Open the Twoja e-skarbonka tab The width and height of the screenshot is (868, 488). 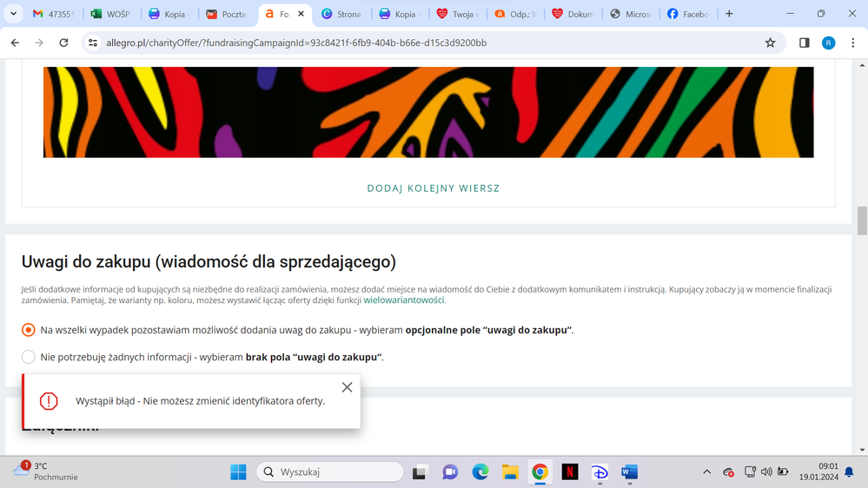pos(458,14)
